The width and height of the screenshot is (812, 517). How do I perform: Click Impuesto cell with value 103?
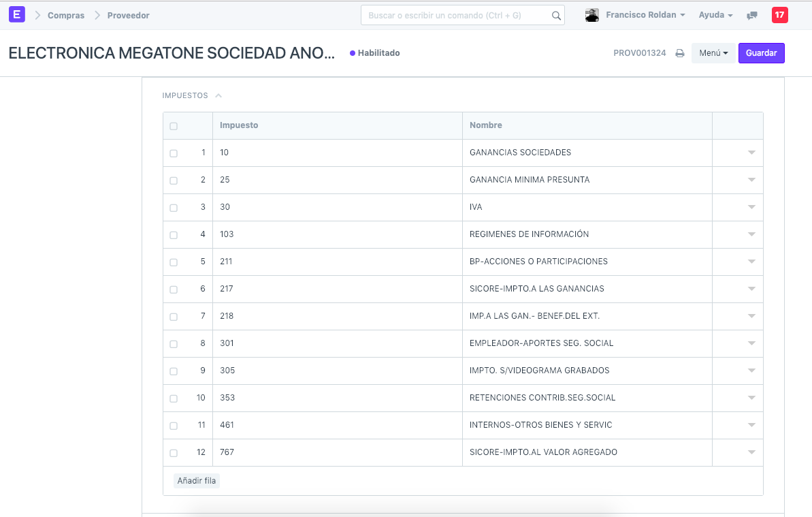pos(337,234)
